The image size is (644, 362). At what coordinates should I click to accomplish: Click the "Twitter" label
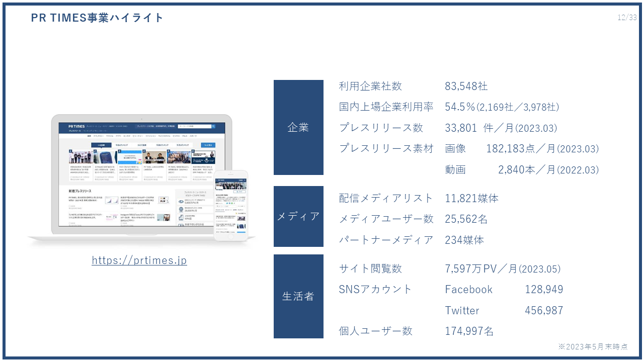point(462,311)
